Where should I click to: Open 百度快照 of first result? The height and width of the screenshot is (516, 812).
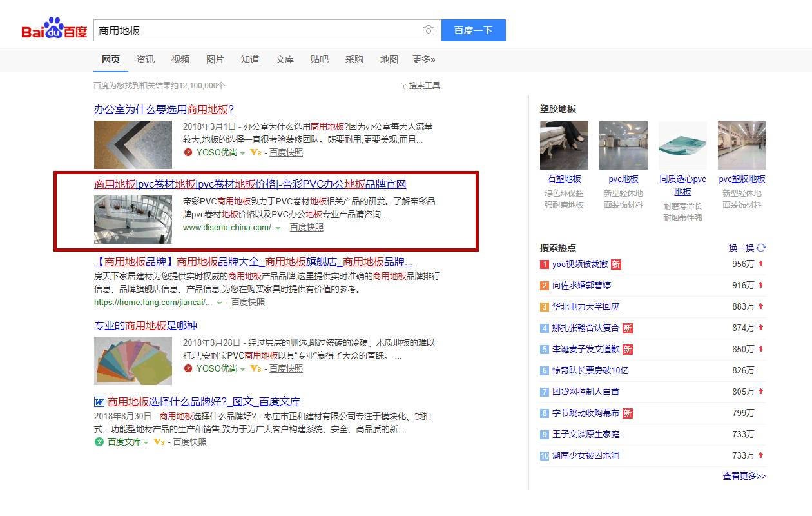286,153
